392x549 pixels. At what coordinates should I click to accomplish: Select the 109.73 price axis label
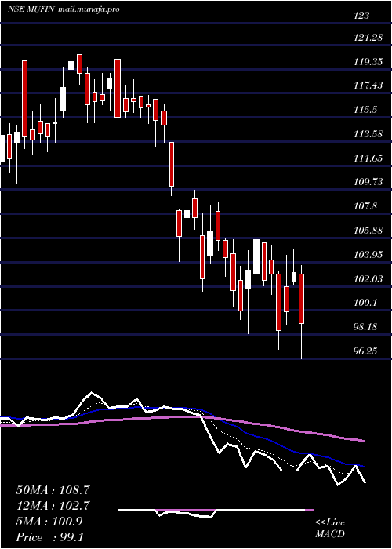pos(368,182)
